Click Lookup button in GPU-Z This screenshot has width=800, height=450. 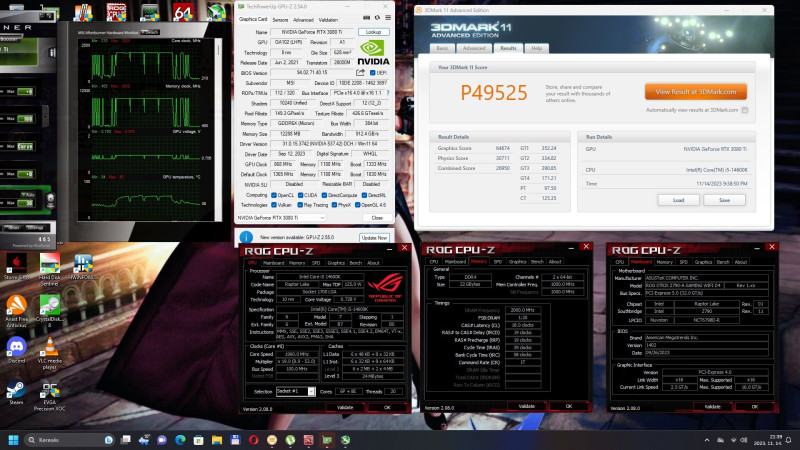(373, 32)
